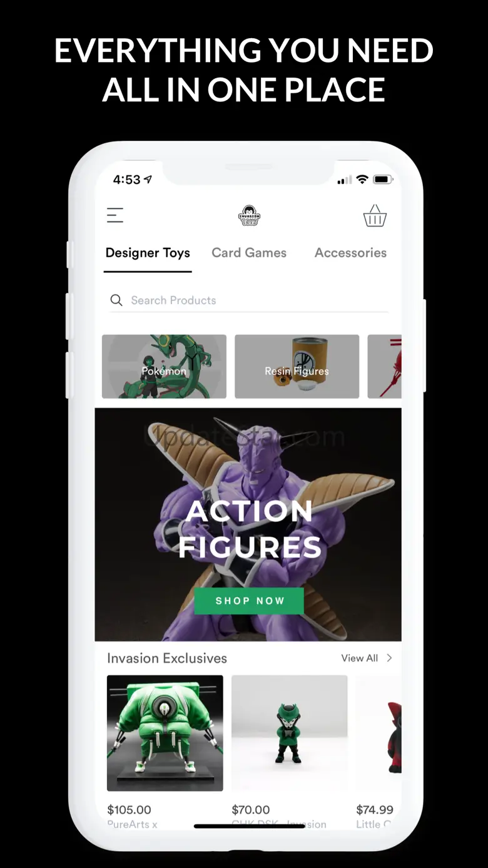The height and width of the screenshot is (868, 488).
Task: Focus the Search Products field
Action: click(249, 300)
